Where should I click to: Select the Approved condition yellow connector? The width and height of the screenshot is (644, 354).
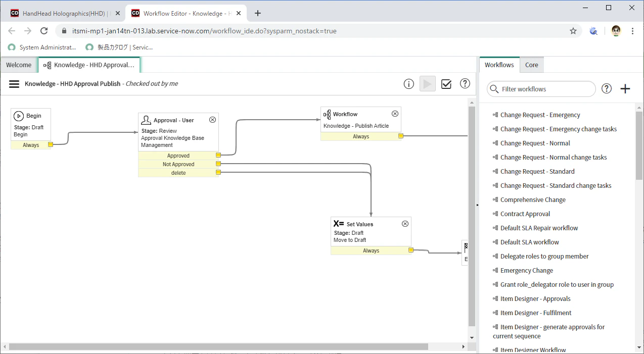(218, 156)
